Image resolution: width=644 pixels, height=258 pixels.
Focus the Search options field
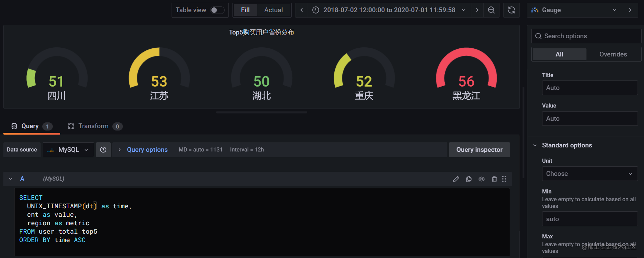pos(586,36)
